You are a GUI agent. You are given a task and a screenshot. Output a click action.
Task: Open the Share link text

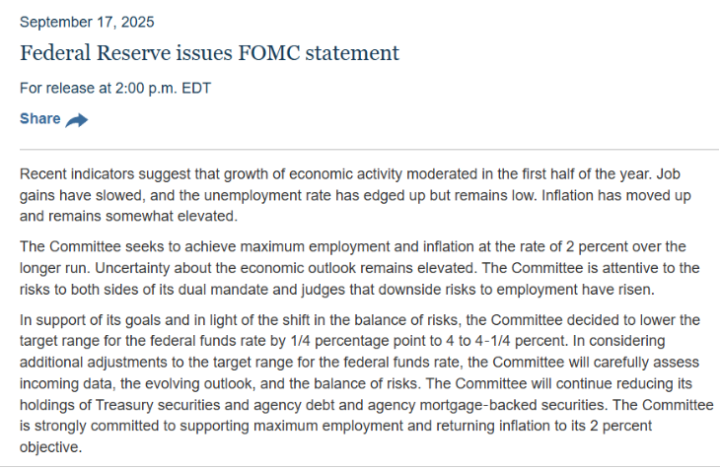coord(40,118)
